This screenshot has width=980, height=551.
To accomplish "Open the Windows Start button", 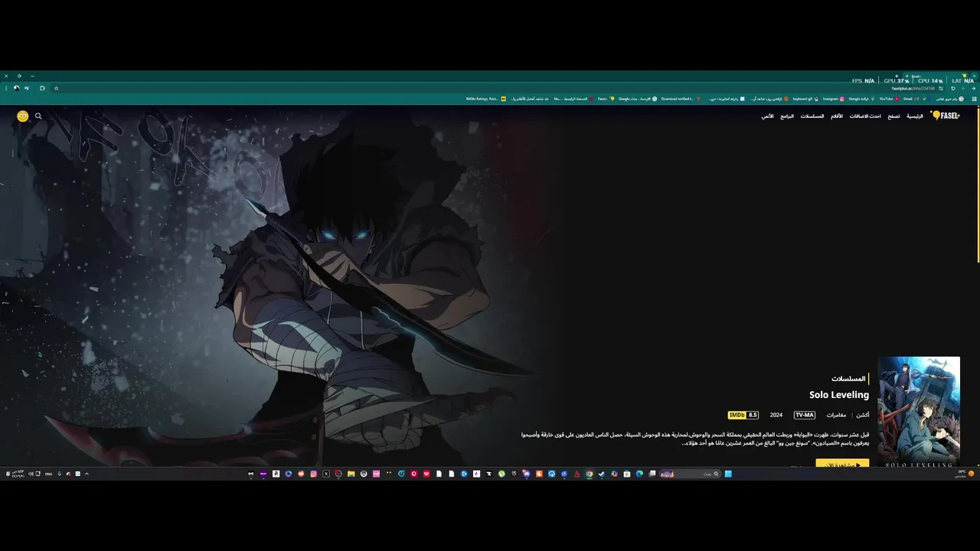I will [x=728, y=474].
